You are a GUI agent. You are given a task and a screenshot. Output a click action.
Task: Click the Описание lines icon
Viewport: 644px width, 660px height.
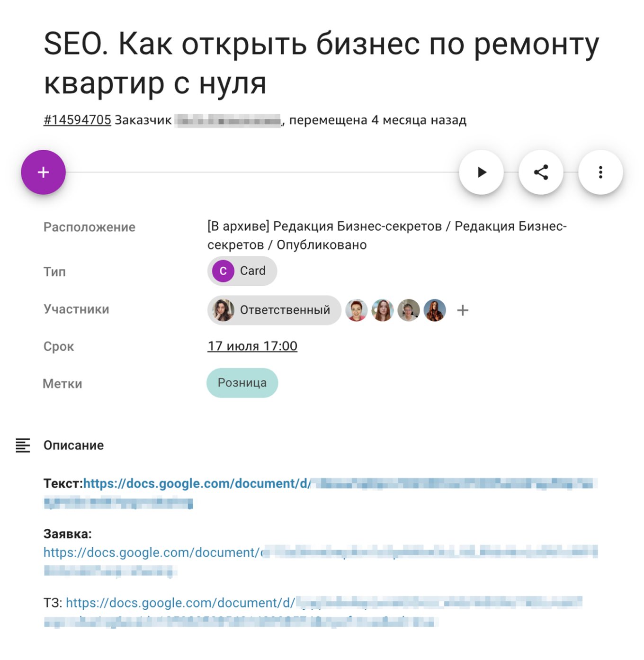[23, 445]
